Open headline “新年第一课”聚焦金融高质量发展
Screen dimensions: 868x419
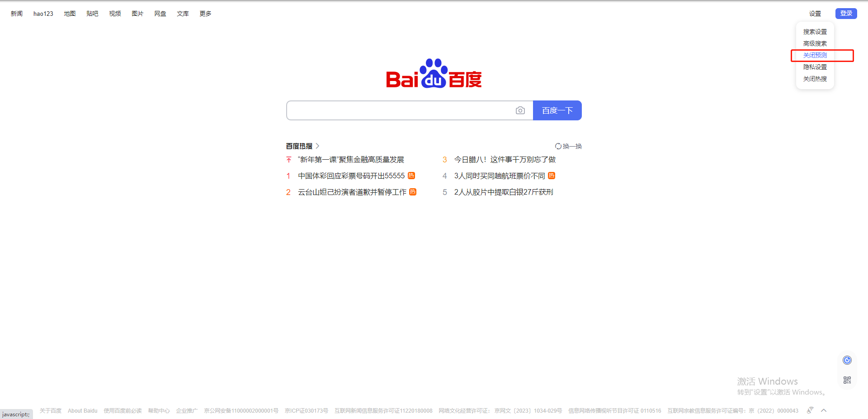(351, 160)
